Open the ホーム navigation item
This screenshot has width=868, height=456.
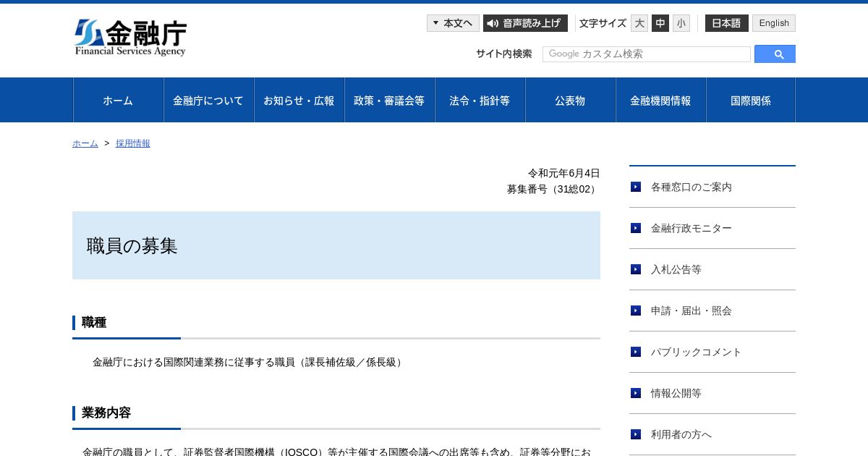(118, 101)
